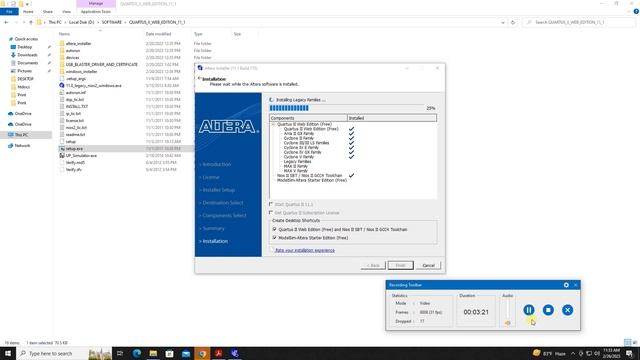The height and width of the screenshot is (360, 640).
Task: Open Recording Toolbar settings gear
Action: tap(566, 285)
